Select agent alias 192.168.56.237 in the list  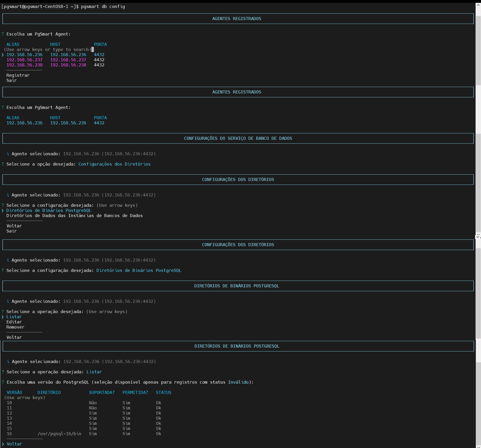point(24,60)
